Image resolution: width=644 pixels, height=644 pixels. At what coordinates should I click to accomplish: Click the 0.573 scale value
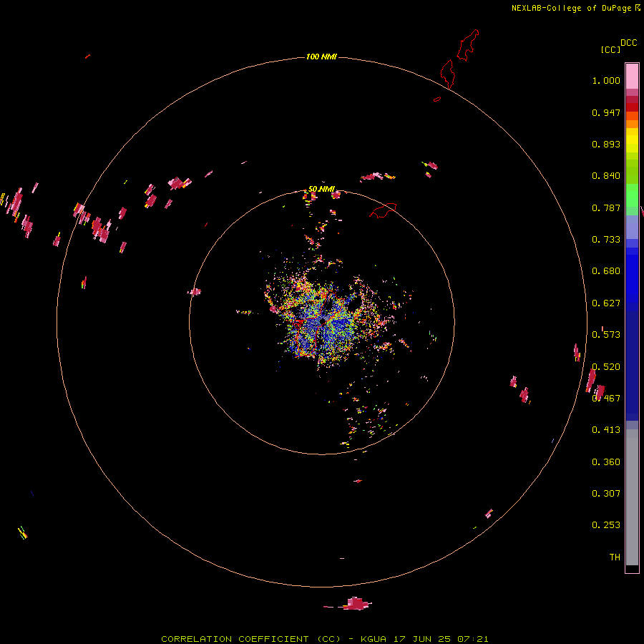click(x=606, y=335)
